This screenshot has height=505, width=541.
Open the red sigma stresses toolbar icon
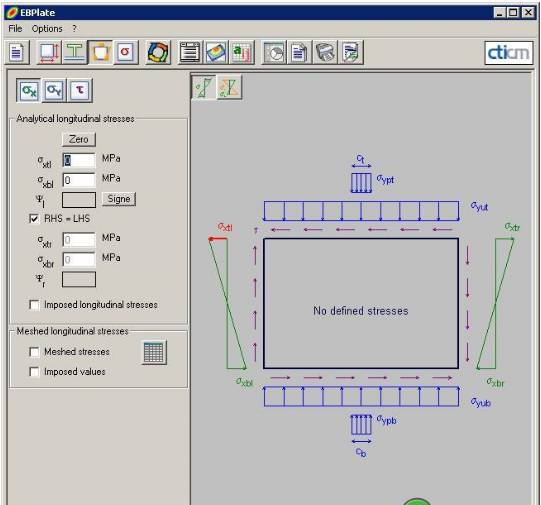(x=126, y=52)
